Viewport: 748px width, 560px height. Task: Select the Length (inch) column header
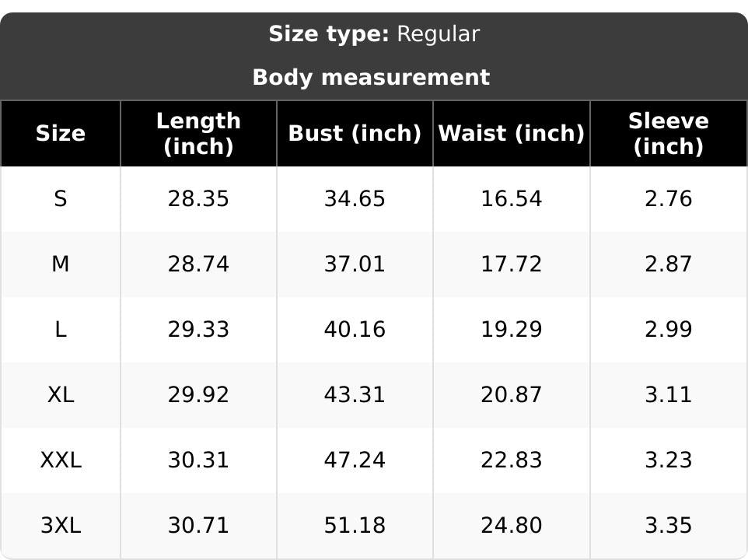click(x=198, y=133)
